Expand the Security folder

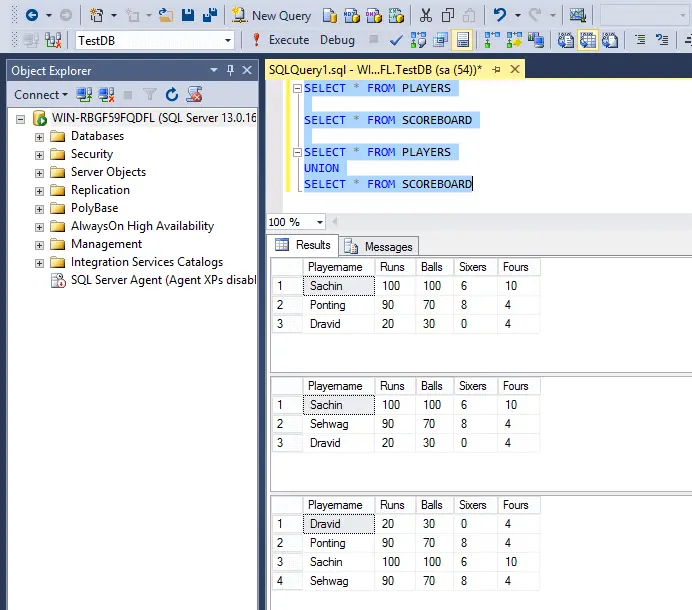click(39, 155)
